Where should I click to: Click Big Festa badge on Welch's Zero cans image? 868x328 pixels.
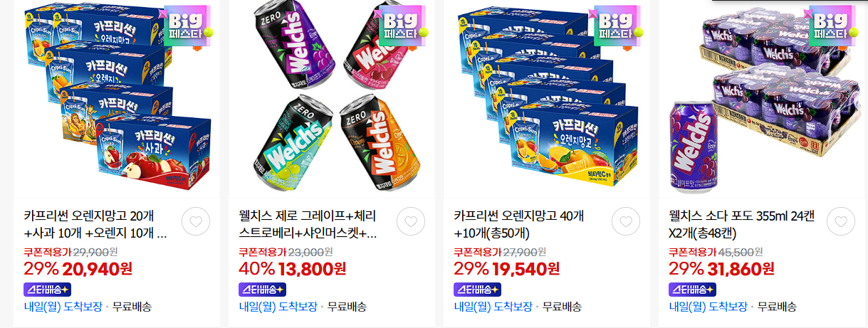tap(403, 26)
